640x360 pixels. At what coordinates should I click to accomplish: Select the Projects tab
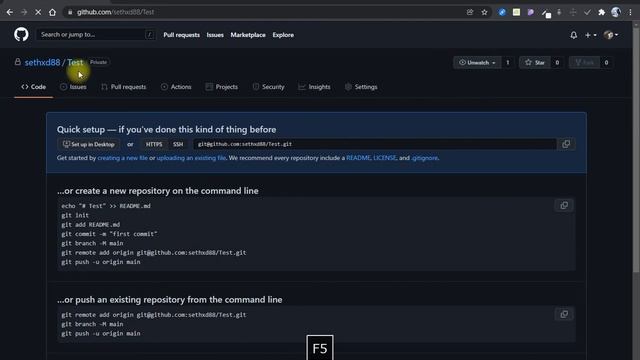click(x=222, y=87)
